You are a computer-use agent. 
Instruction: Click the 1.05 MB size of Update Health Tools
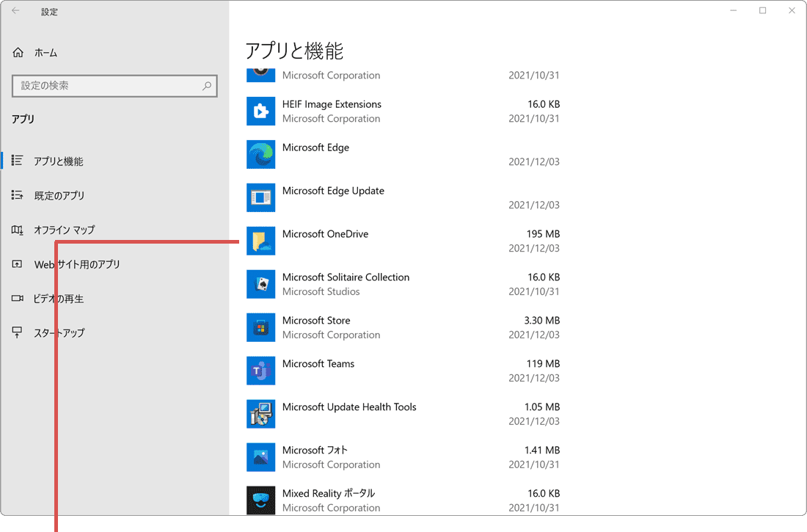(542, 407)
